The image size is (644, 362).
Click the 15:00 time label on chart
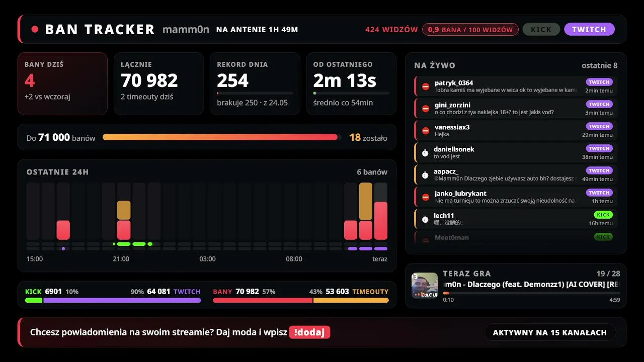coord(35,259)
